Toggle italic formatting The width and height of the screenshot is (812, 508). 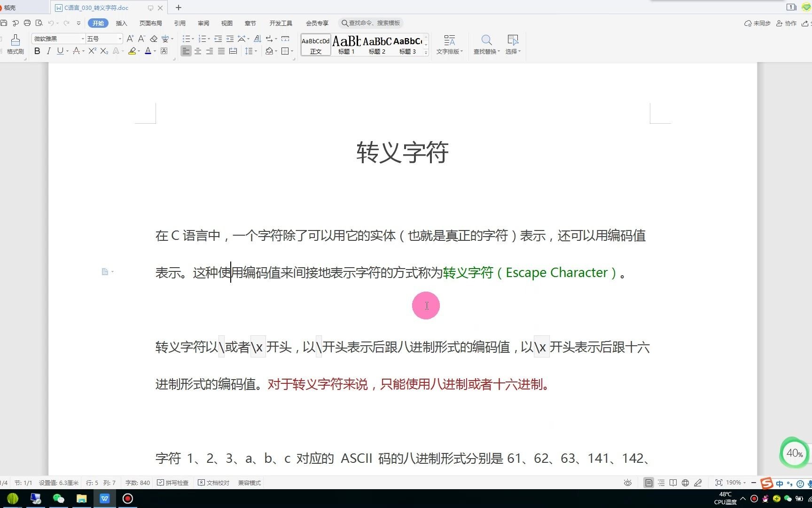tap(48, 51)
